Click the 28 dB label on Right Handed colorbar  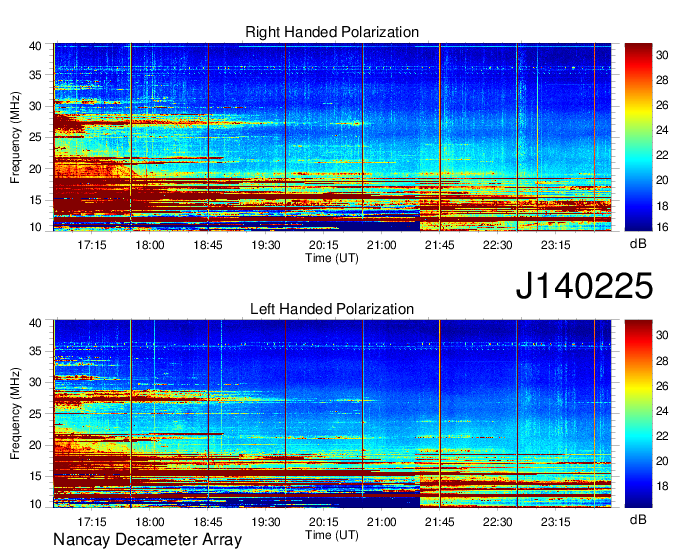click(662, 80)
